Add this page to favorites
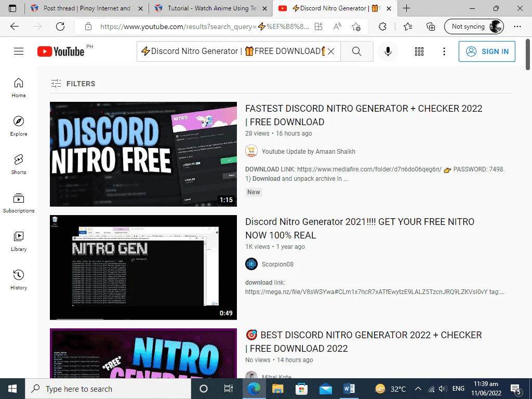 [356, 26]
